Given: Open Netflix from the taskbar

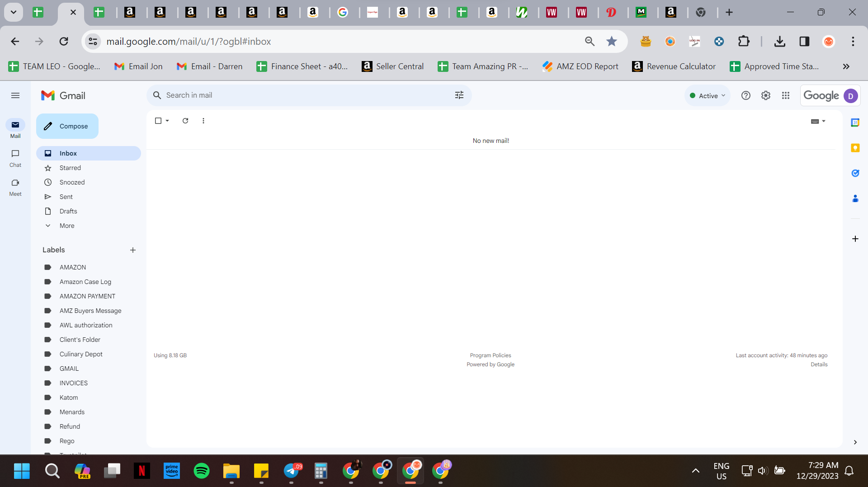Looking at the screenshot, I should tap(142, 471).
